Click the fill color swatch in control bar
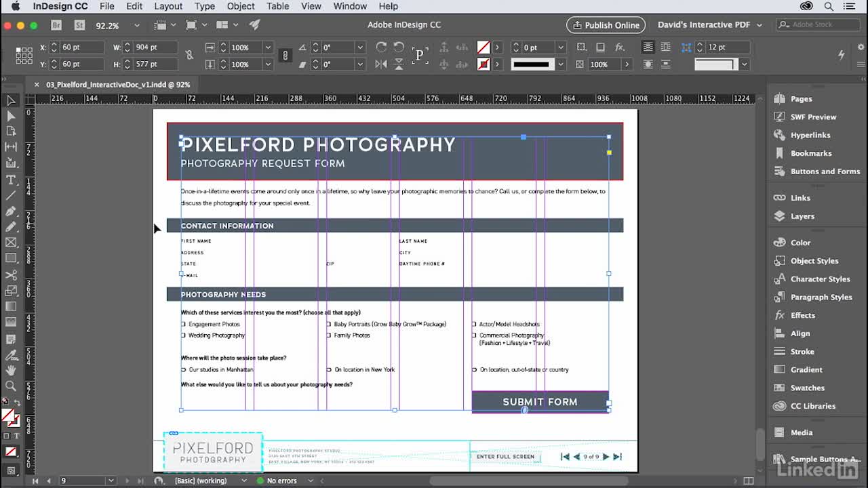Screen dimensions: 868x488 (x=484, y=47)
